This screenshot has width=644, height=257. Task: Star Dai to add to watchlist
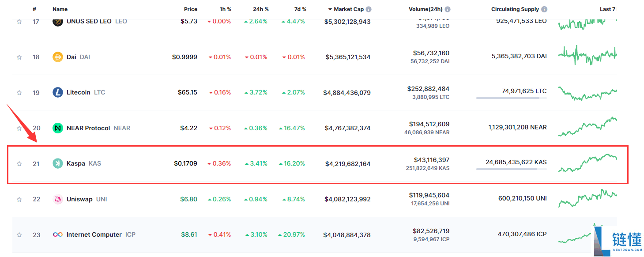pos(19,57)
